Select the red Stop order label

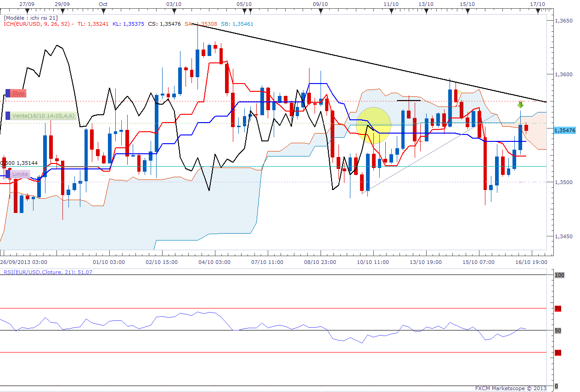16,93
